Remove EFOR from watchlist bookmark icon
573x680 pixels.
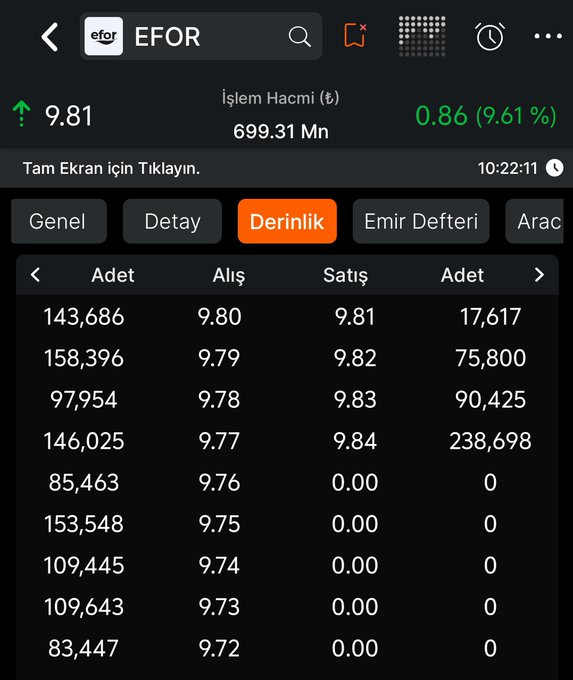[355, 35]
